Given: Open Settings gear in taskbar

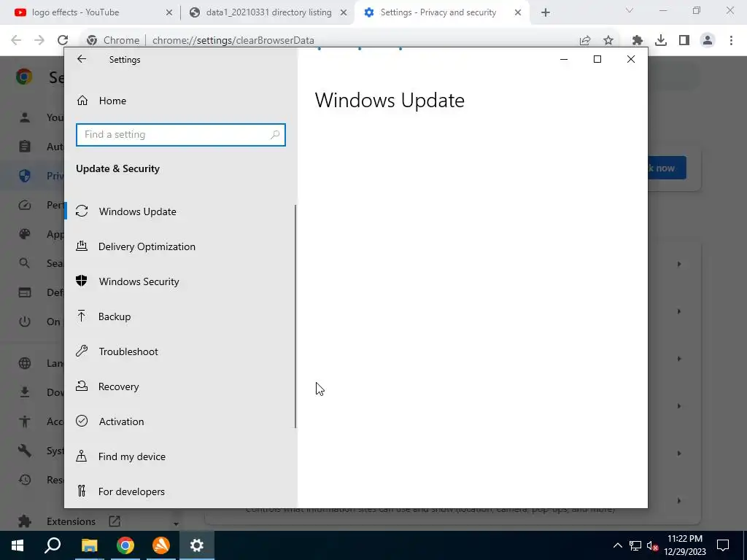Looking at the screenshot, I should point(197,545).
